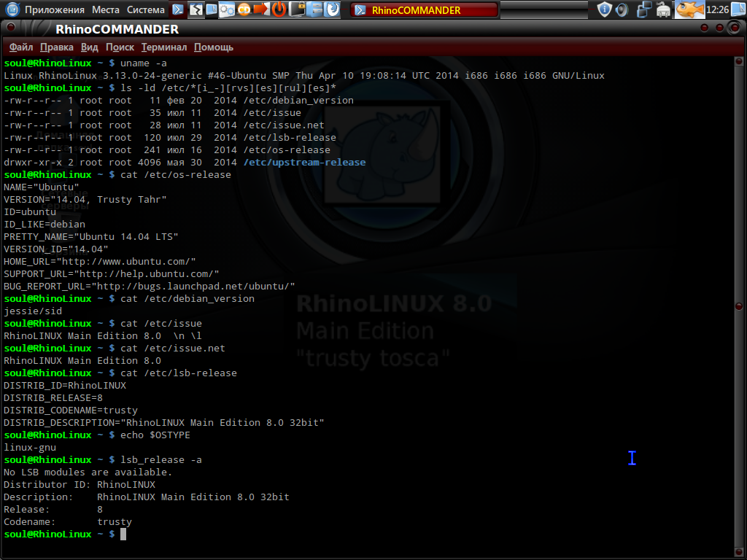Click the 'DISTRIB_ID=RhinoLINUX' line
The image size is (747, 560).
[x=64, y=385]
